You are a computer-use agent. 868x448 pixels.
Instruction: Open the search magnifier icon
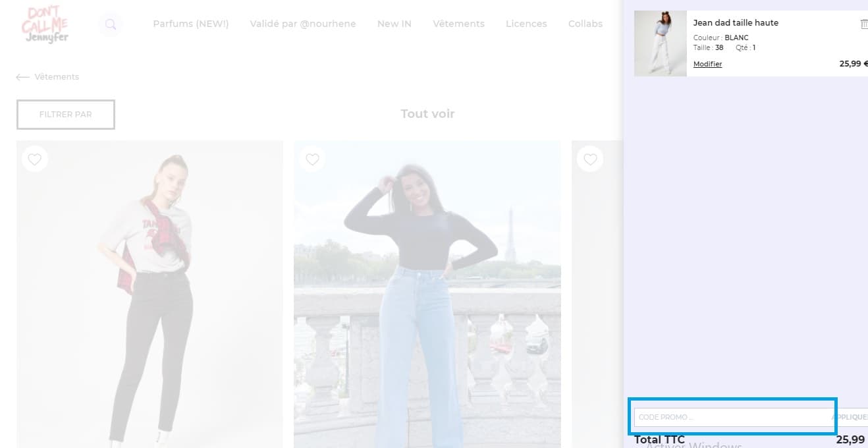coord(110,24)
